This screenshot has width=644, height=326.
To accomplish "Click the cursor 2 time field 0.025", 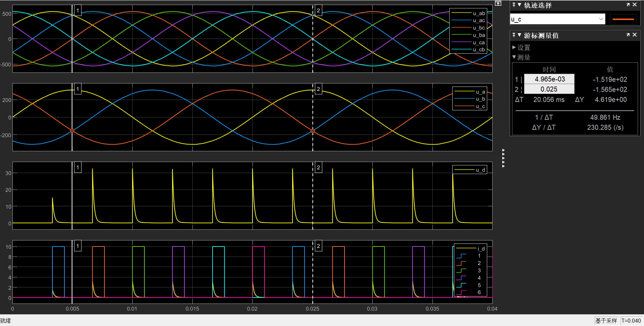I will (549, 89).
